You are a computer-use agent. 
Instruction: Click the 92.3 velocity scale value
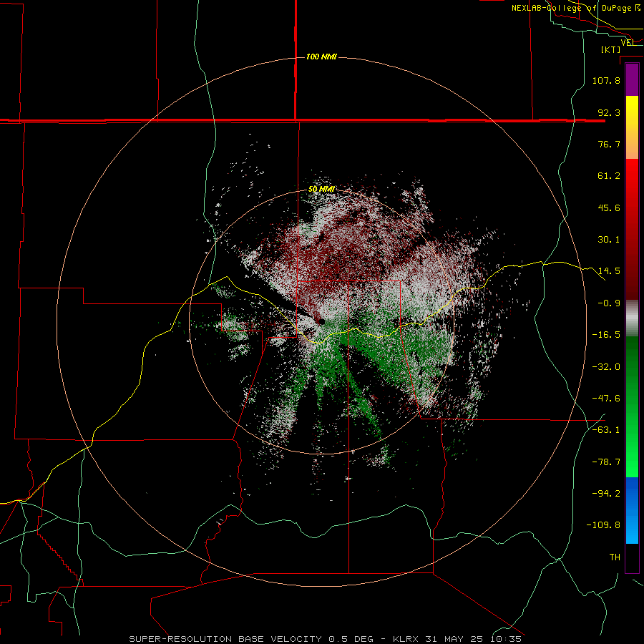click(x=609, y=112)
